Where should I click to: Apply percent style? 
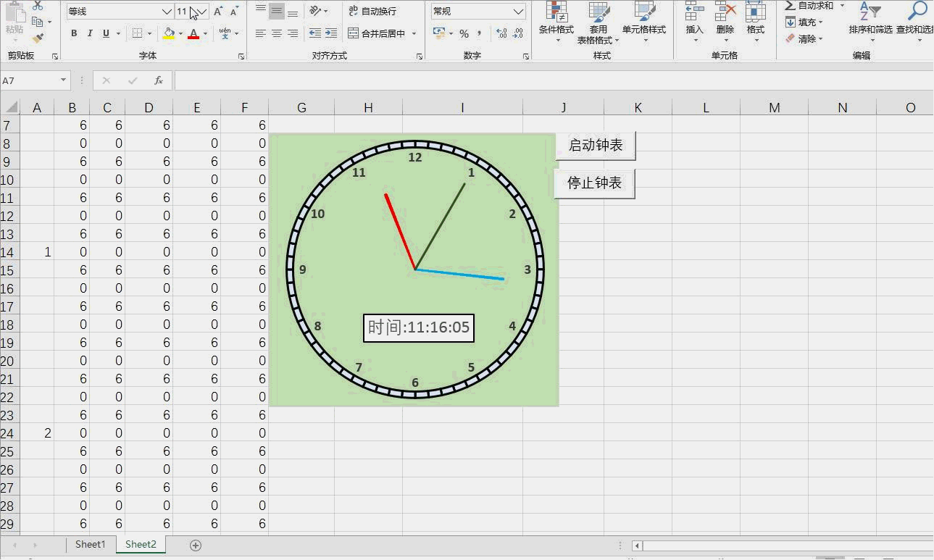point(464,33)
